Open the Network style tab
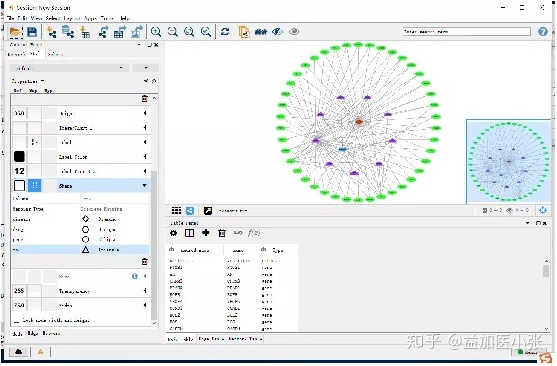 [52, 334]
